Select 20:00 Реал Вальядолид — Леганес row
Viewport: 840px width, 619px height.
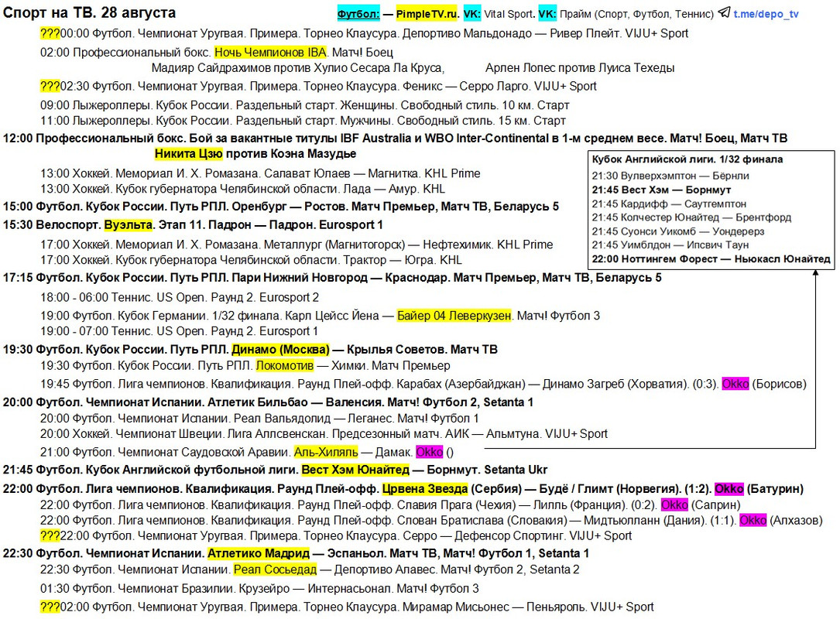point(259,418)
